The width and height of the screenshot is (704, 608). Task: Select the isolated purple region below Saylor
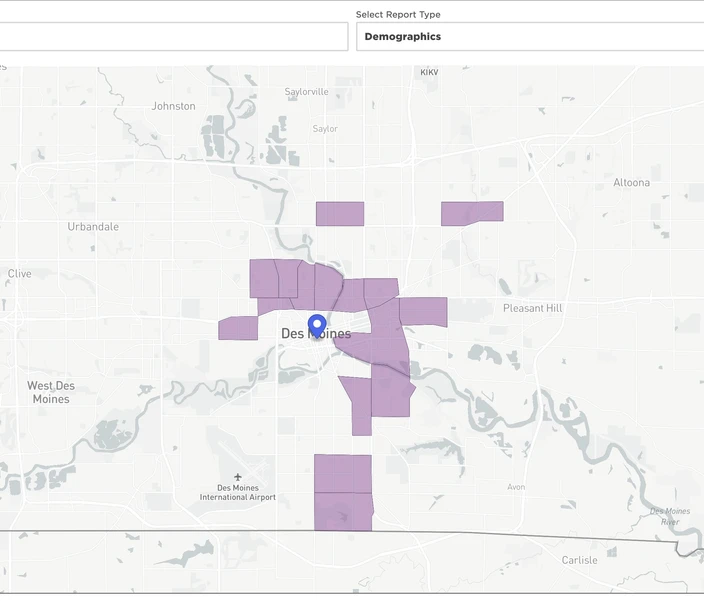pyautogui.click(x=340, y=213)
